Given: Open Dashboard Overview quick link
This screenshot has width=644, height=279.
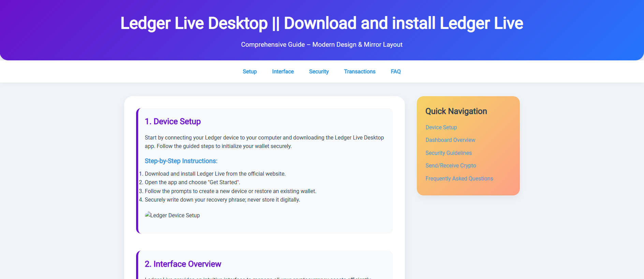Looking at the screenshot, I should tap(450, 140).
